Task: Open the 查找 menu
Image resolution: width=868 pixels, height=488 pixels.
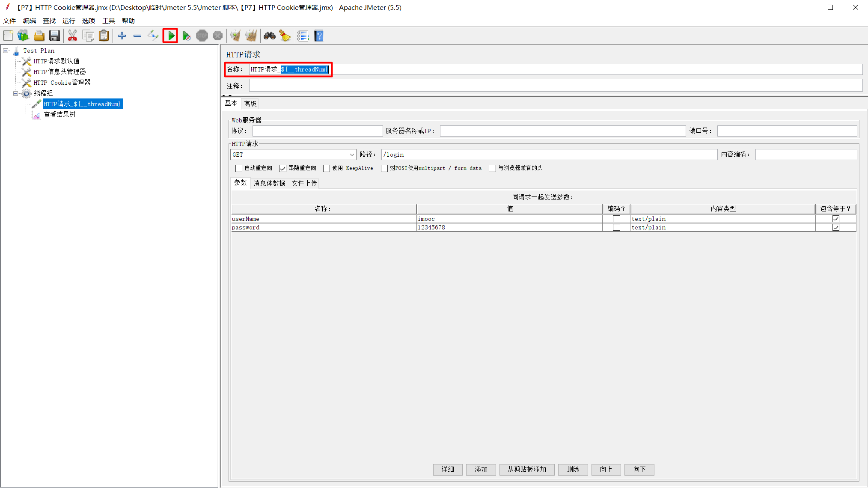Action: pos(49,21)
